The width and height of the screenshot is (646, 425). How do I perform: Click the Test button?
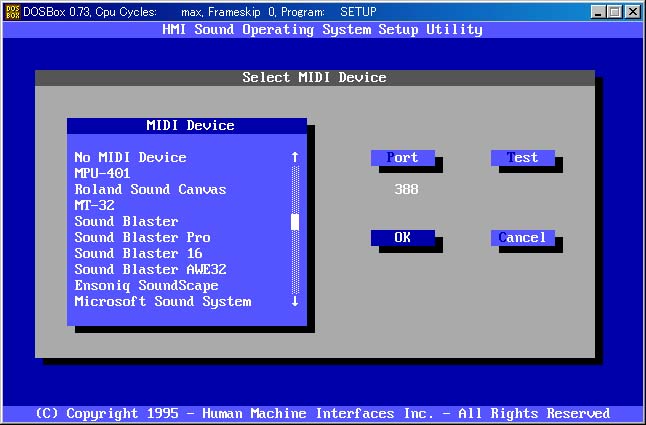[x=522, y=158]
